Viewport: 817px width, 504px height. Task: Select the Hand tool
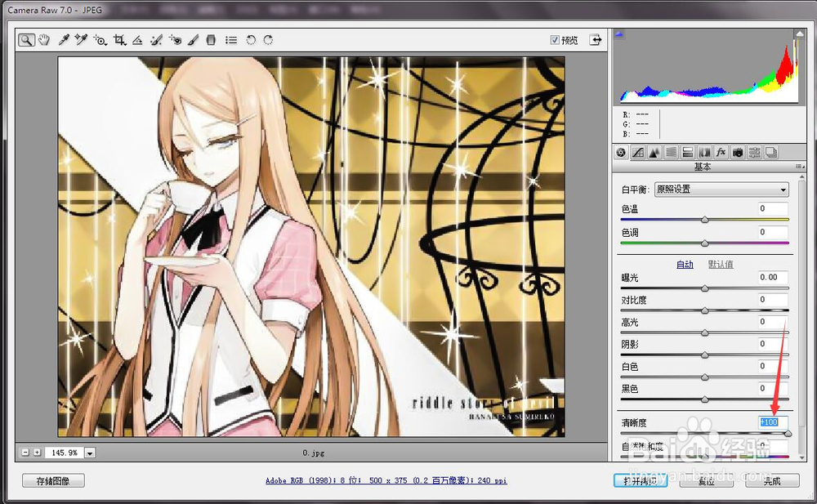pos(44,39)
